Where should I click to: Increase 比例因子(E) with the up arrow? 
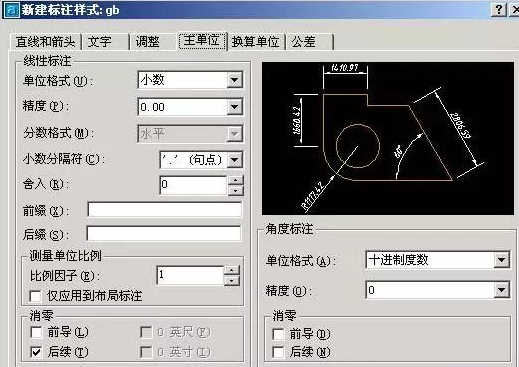(x=232, y=270)
